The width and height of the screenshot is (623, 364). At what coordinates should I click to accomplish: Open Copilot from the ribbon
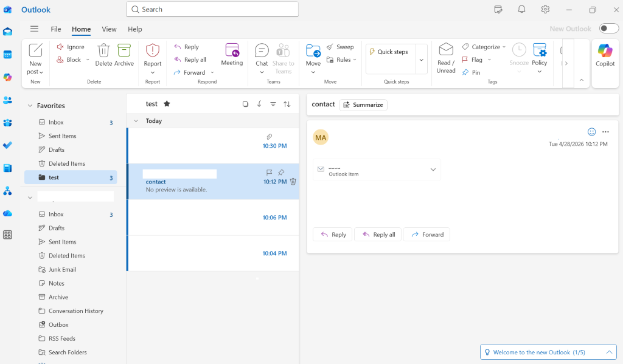[x=605, y=55]
